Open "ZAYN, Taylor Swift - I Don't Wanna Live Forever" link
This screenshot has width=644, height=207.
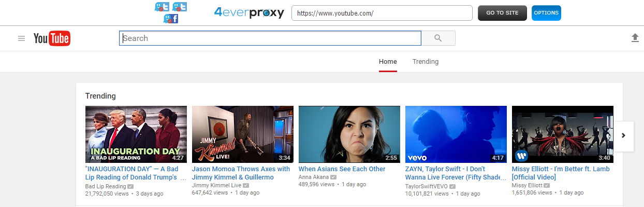coord(456,173)
